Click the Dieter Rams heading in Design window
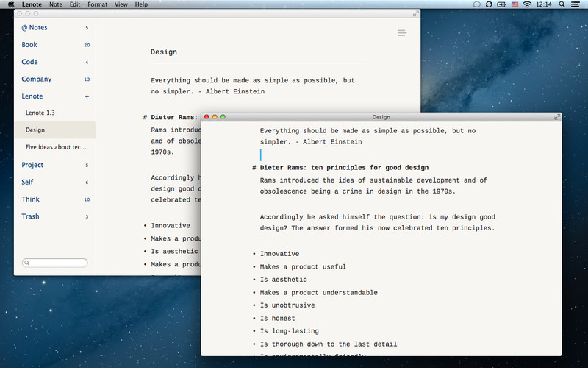Viewport: 588px width, 368px height. point(344,168)
